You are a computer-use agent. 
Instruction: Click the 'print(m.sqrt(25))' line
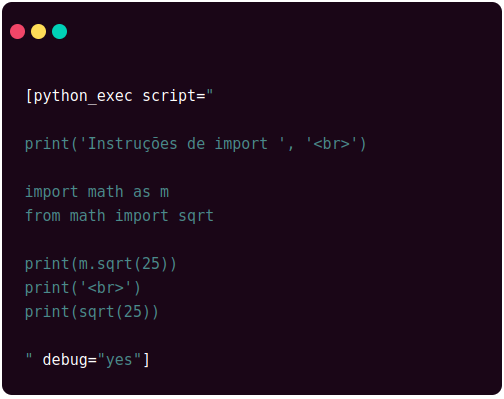click(101, 264)
